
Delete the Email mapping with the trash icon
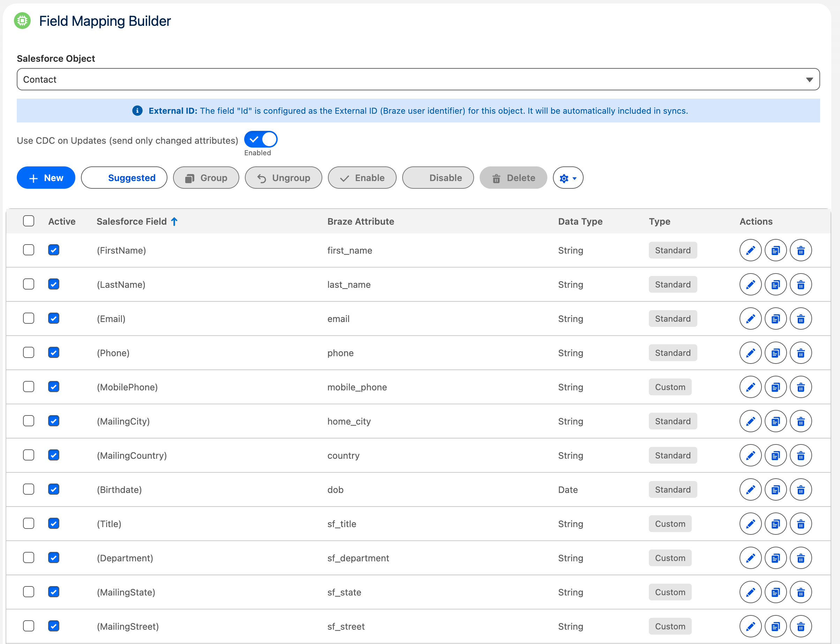(801, 319)
